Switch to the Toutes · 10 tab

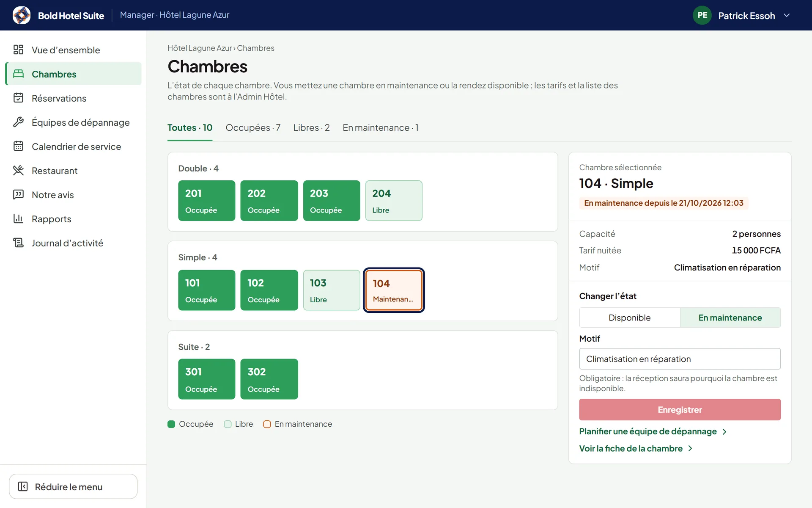(x=190, y=127)
